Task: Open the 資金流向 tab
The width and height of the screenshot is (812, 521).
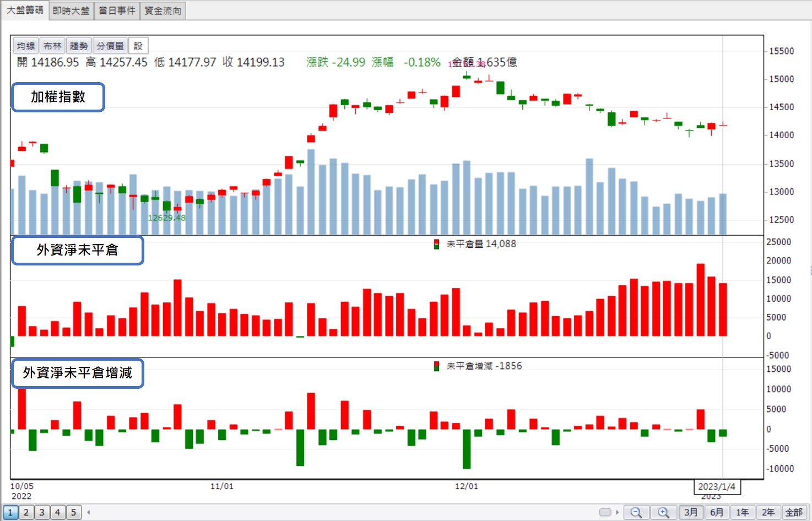Action: [163, 10]
